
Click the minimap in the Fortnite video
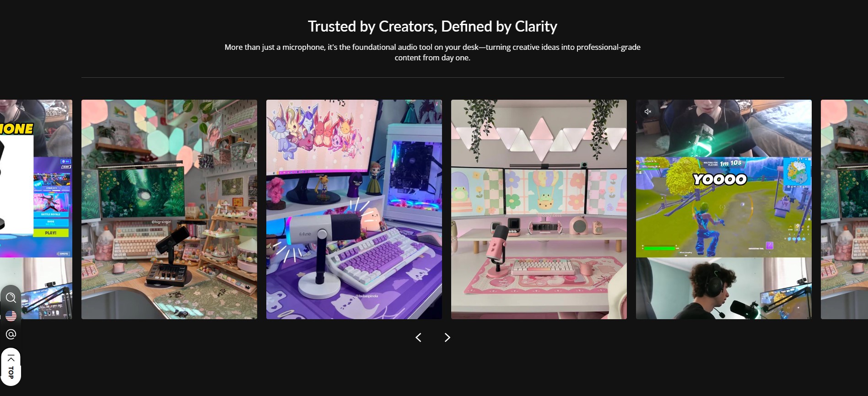point(797,172)
